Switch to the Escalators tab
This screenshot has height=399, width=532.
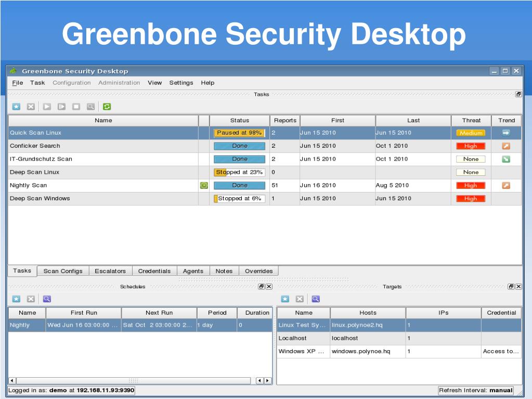click(110, 271)
